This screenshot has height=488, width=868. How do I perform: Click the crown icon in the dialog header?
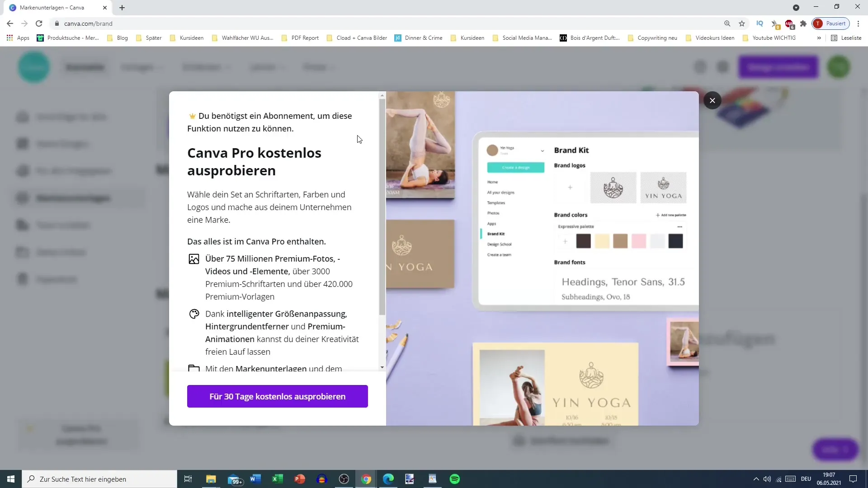point(192,116)
